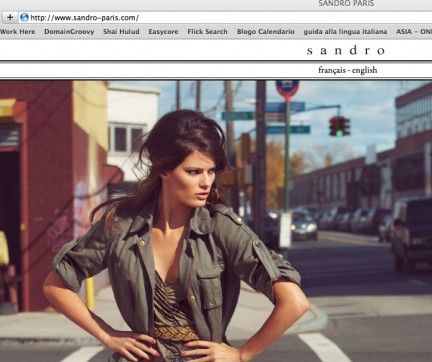Click the braided belt in the photo
This screenshot has width=432, height=362.
coord(176,333)
